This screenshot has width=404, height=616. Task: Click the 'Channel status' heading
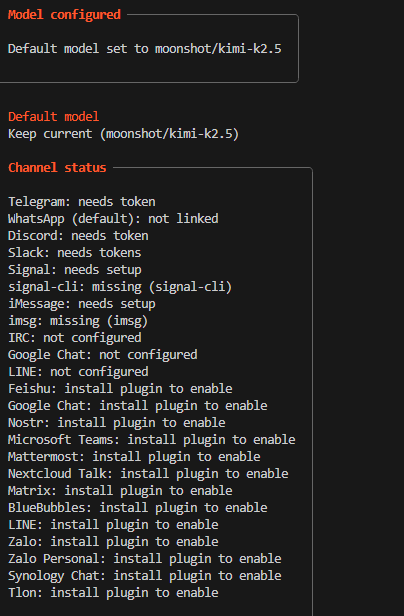(x=57, y=168)
